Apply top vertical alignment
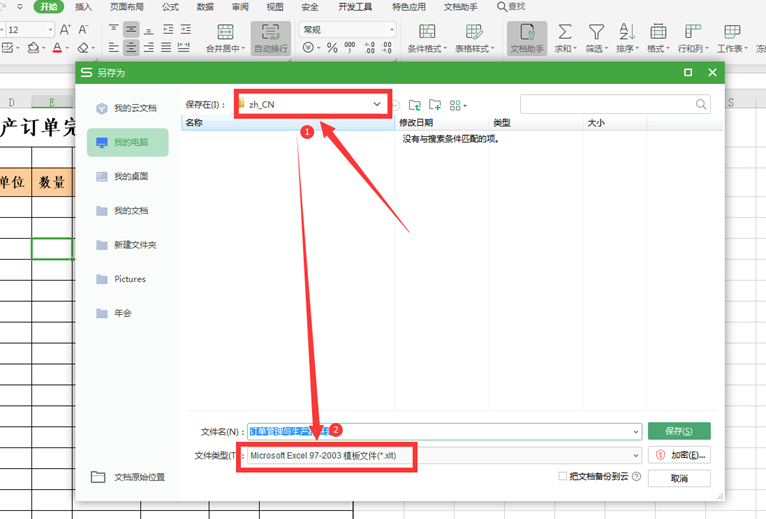 point(113,29)
